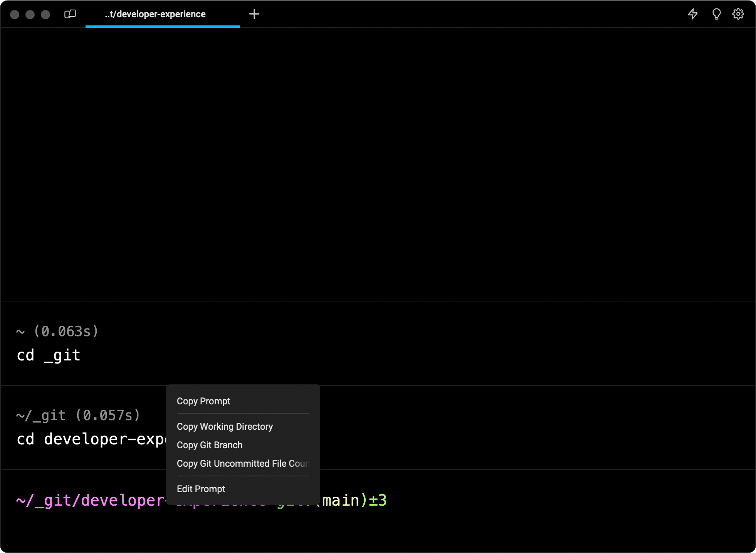This screenshot has width=756, height=553.
Task: Choose Copy Prompt from context menu
Action: [203, 401]
